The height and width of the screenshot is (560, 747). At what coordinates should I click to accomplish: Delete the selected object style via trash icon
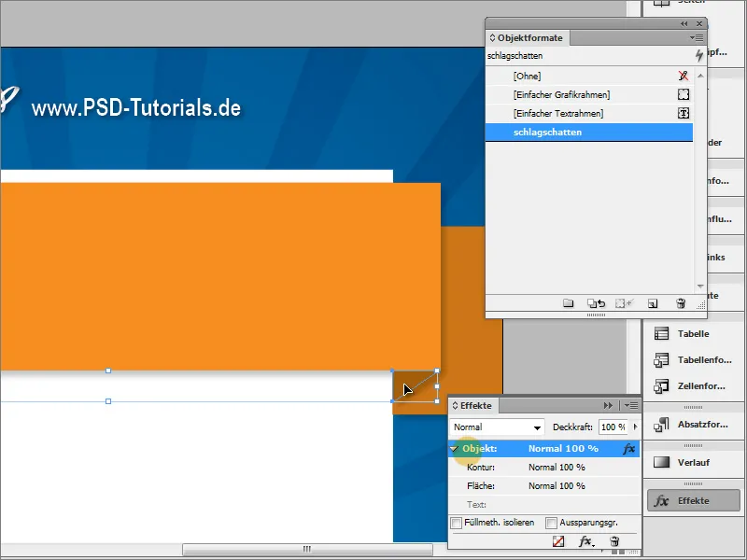pos(681,302)
